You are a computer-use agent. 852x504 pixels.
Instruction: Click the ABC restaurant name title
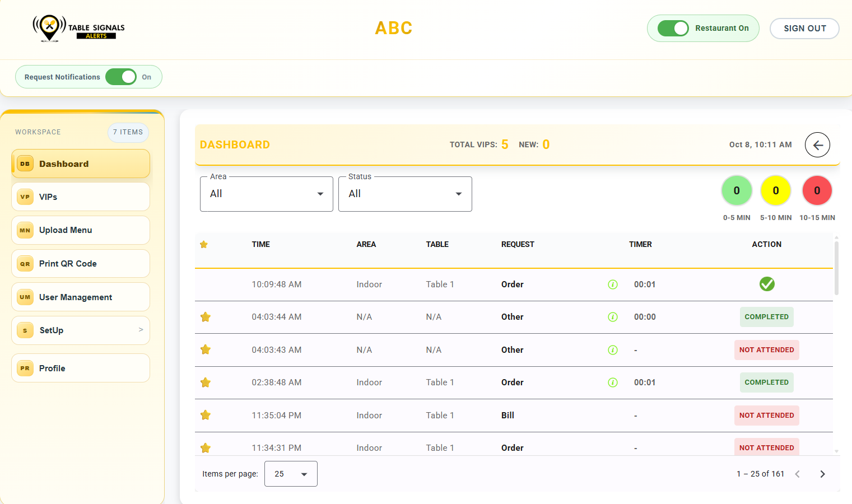tap(394, 28)
